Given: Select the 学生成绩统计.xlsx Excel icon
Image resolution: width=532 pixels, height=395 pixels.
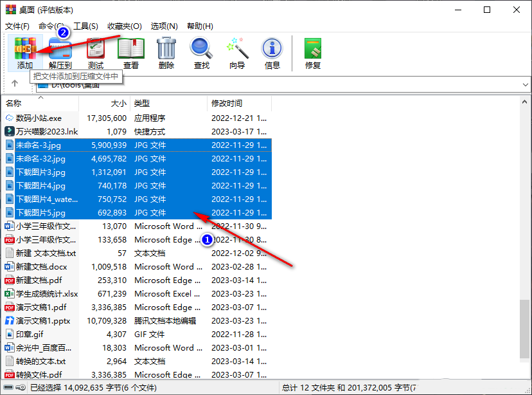Looking at the screenshot, I should tap(10, 294).
